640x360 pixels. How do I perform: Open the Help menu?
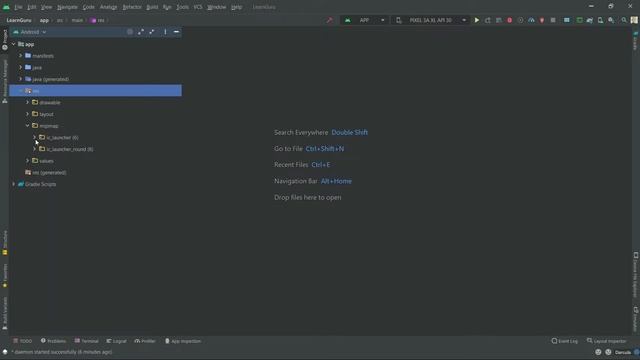(x=236, y=7)
